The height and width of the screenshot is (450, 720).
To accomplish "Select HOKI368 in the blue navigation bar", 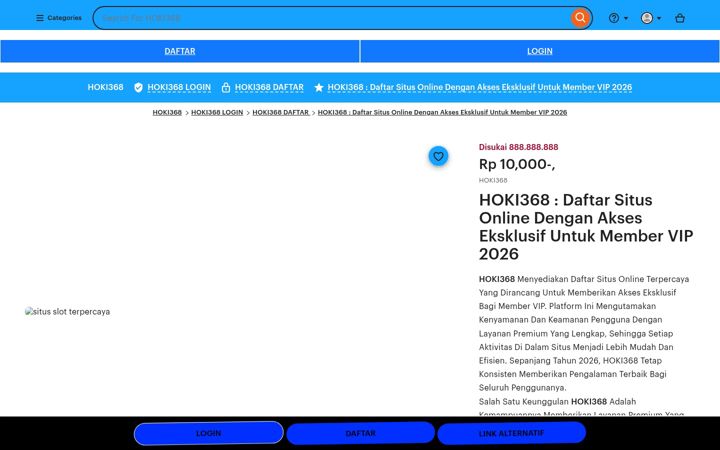I will coord(106,87).
